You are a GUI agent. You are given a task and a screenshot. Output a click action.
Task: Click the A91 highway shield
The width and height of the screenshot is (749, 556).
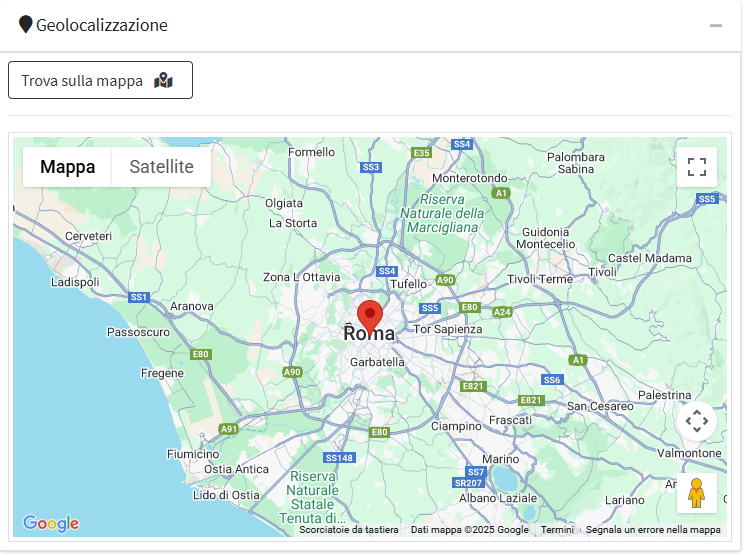[x=229, y=428]
